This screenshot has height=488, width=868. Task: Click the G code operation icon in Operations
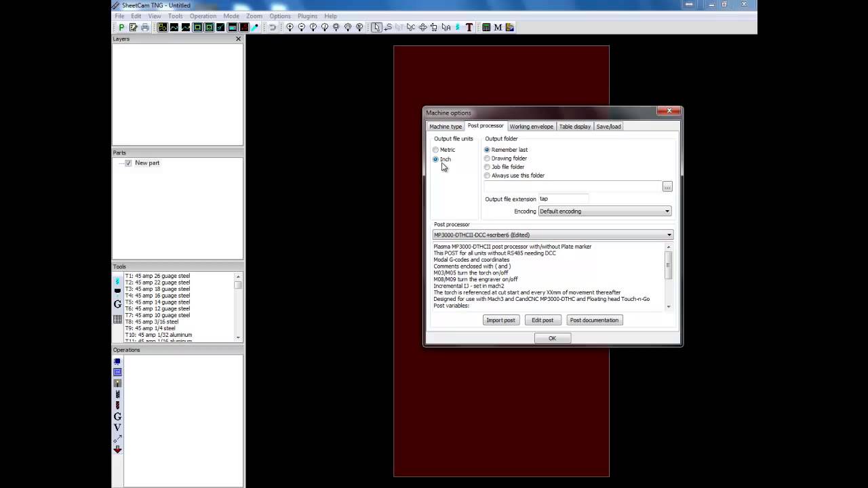point(117,416)
